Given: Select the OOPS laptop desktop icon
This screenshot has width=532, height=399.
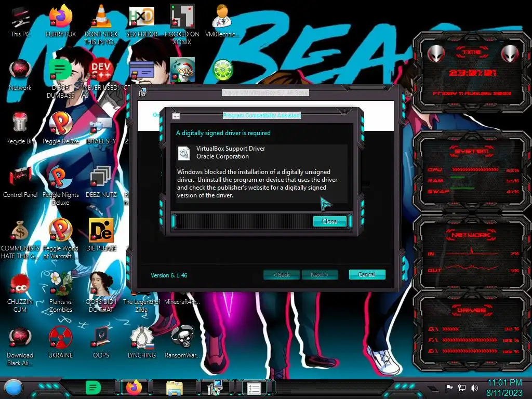Looking at the screenshot, I should pos(101,343).
